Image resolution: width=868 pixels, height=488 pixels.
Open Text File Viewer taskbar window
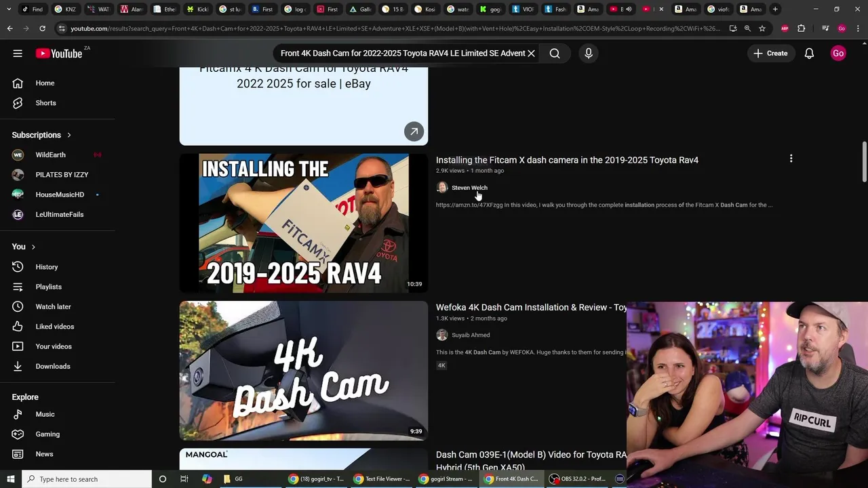[x=382, y=479]
